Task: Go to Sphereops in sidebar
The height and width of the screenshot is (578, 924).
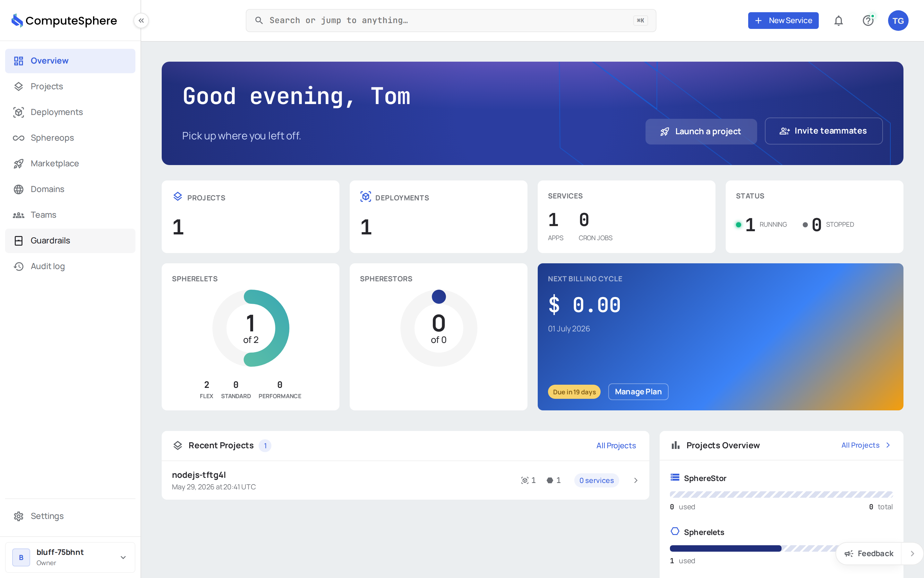Action: 70,138
